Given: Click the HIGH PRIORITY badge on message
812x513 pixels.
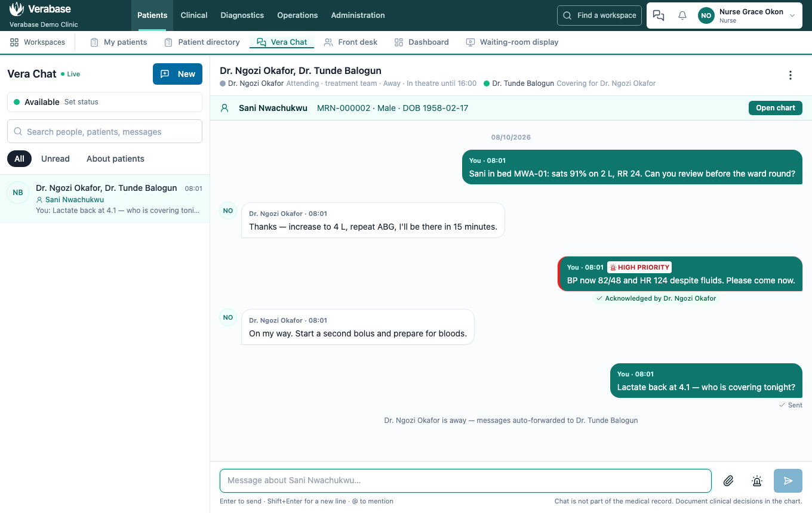Looking at the screenshot, I should tap(639, 267).
